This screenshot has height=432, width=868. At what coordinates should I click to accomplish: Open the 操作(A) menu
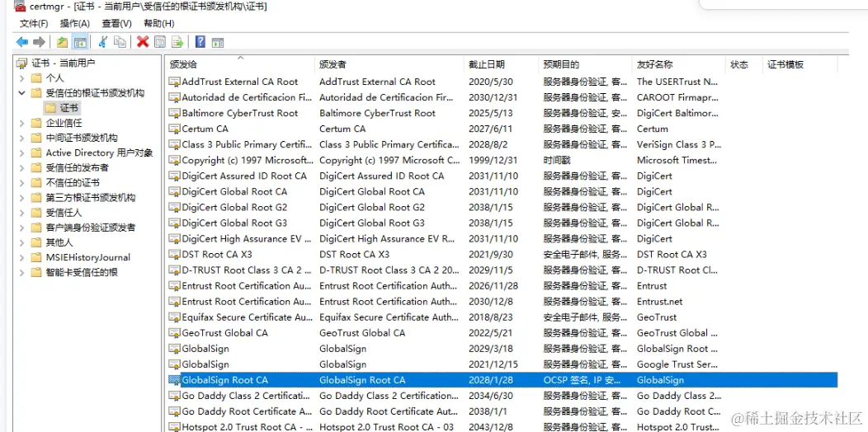(x=75, y=23)
